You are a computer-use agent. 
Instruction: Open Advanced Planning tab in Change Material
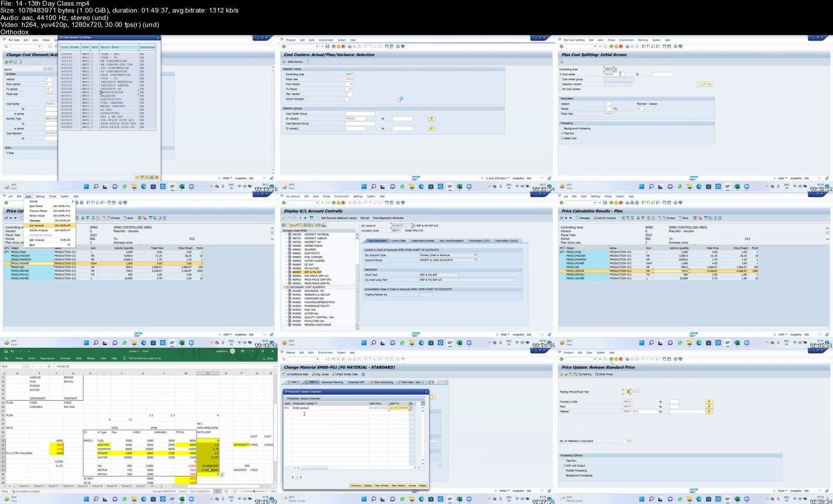(x=332, y=382)
